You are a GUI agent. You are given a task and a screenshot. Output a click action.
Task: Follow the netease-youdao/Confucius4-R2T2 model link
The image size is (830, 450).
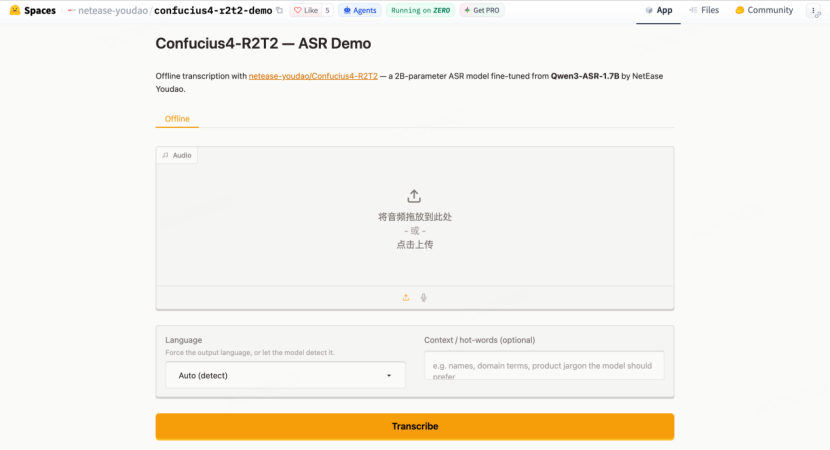click(313, 76)
